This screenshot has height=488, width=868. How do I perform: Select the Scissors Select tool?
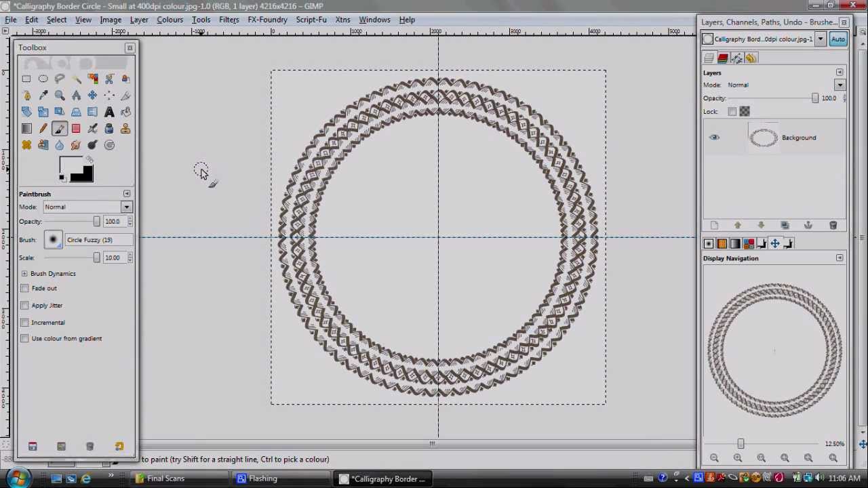click(x=109, y=79)
